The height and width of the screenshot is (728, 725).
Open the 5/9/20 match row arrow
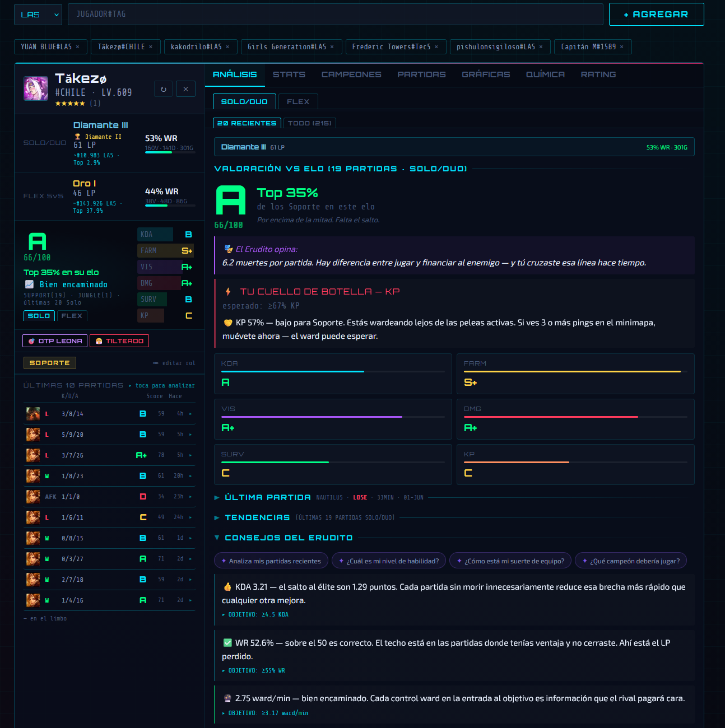pos(190,435)
